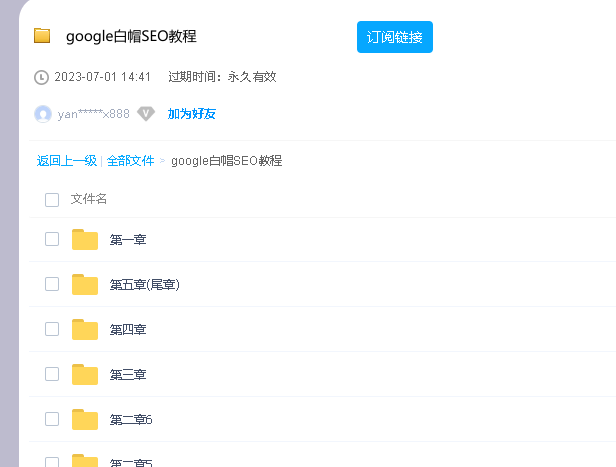This screenshot has width=616, height=467.
Task: Open the 第四章 folder icon
Action: pyautogui.click(x=85, y=330)
